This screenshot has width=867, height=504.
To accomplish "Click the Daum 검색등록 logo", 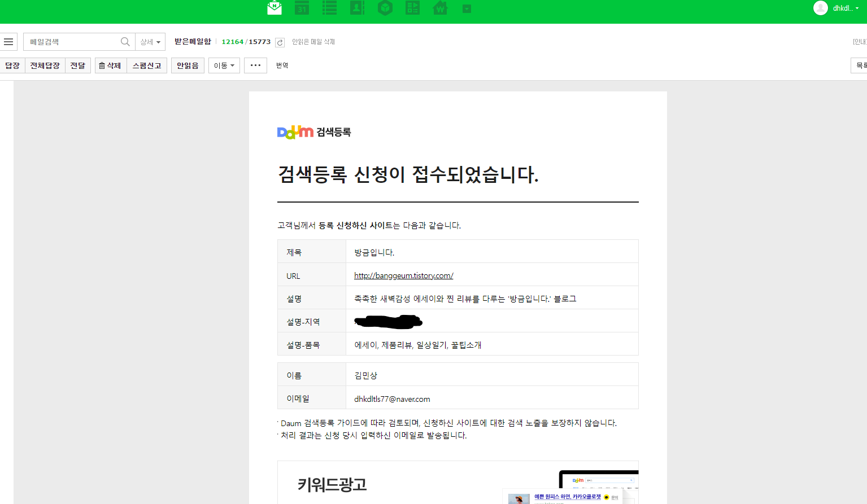I will pyautogui.click(x=314, y=132).
